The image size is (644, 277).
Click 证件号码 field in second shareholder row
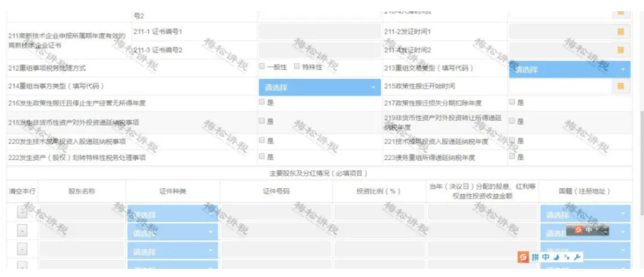(x=276, y=231)
